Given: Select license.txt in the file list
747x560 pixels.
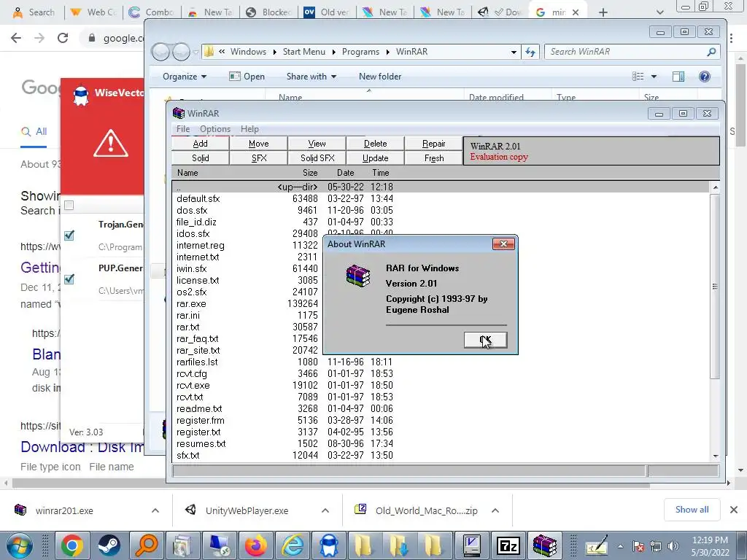Looking at the screenshot, I should pyautogui.click(x=198, y=281).
